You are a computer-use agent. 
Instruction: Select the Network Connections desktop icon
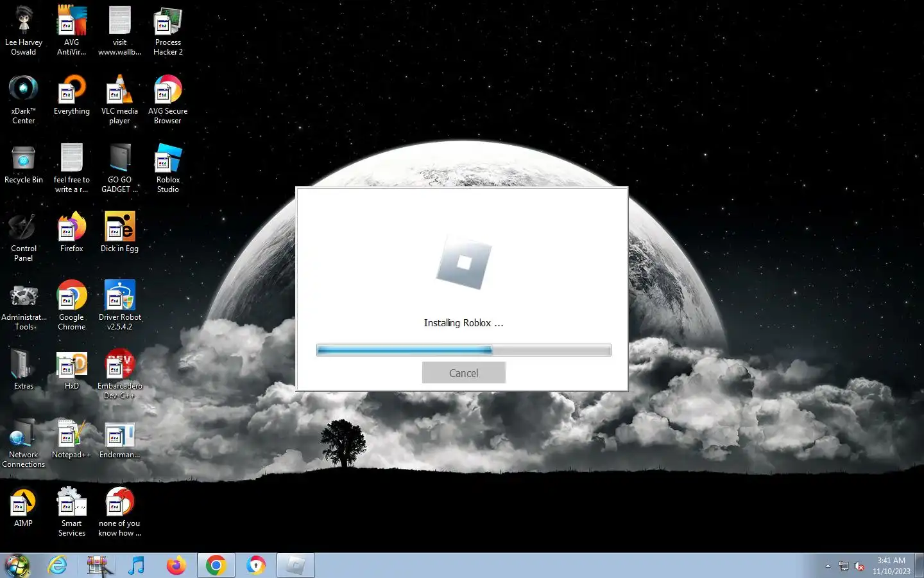coord(24,442)
